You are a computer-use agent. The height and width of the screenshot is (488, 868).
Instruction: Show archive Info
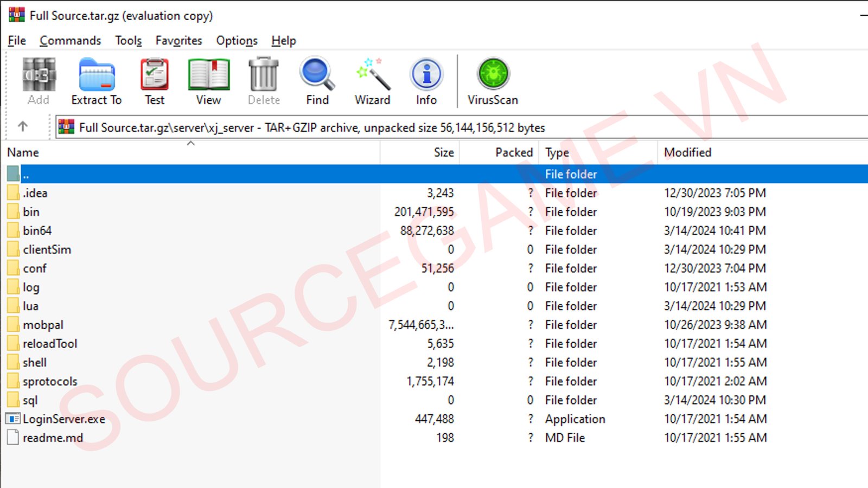[x=426, y=81]
